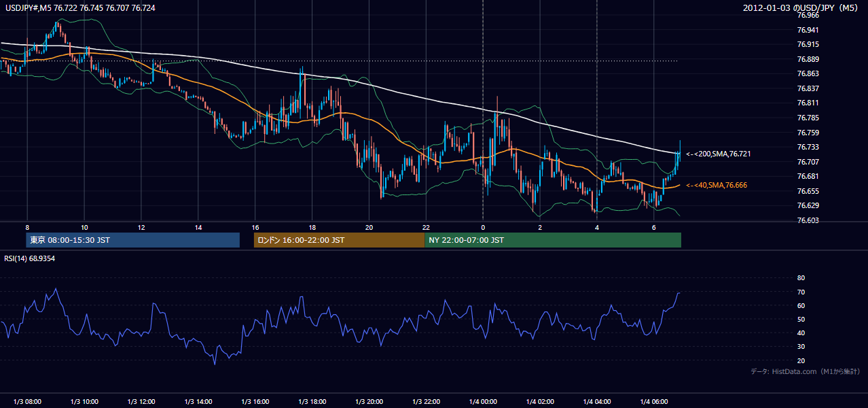Click price axis value 76.941

(x=808, y=30)
